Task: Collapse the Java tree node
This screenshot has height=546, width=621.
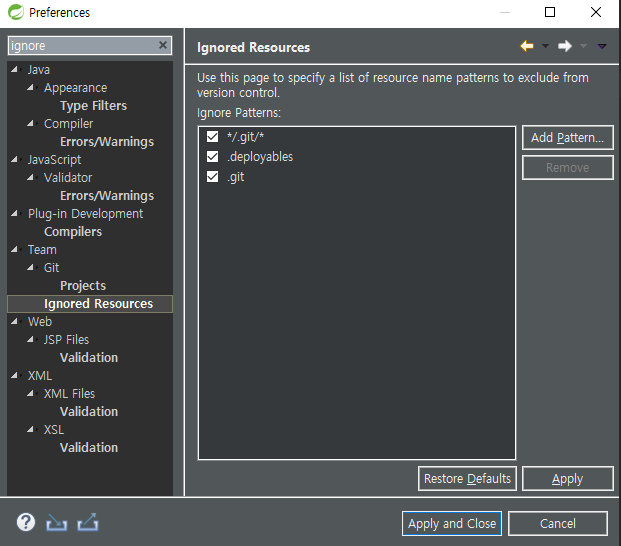Action: tap(14, 69)
